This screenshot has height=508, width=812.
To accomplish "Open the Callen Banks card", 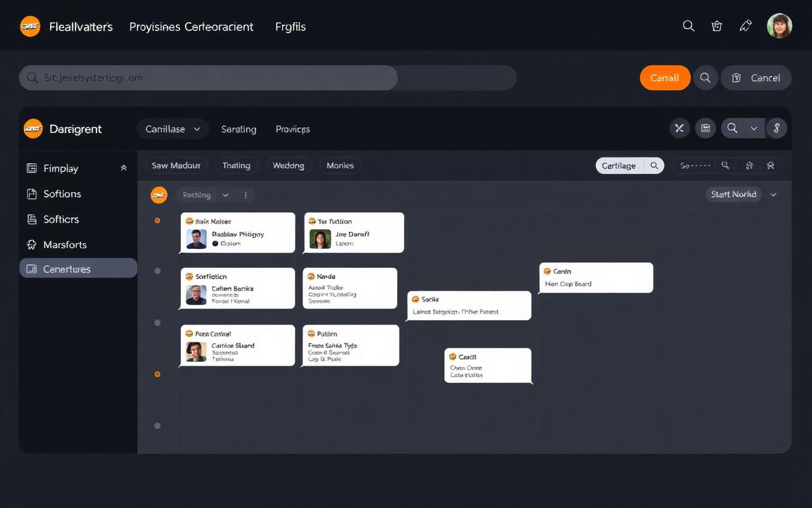I will 237,288.
